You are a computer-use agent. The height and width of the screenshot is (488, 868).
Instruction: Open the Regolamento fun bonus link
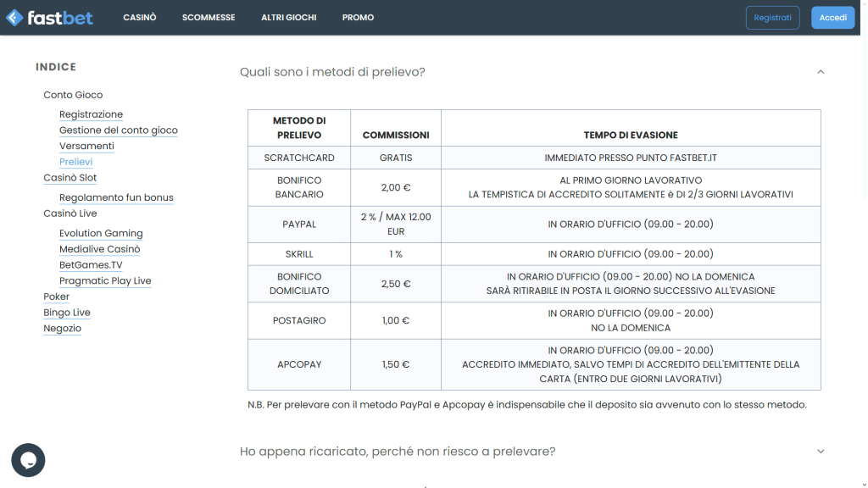tap(116, 197)
